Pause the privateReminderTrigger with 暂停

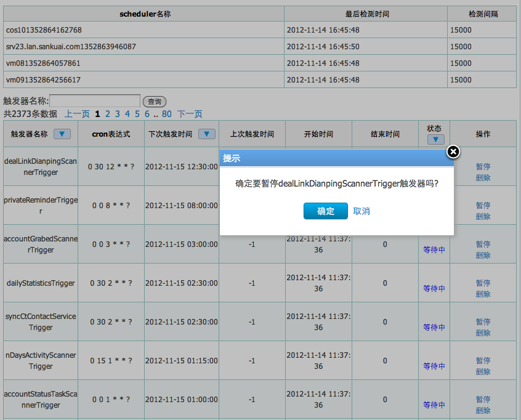point(483,206)
